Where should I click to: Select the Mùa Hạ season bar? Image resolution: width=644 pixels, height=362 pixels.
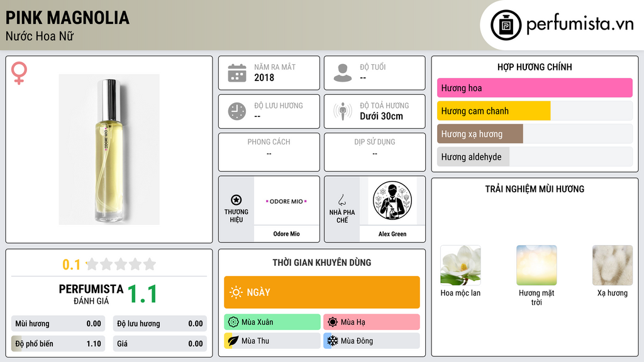click(x=372, y=322)
